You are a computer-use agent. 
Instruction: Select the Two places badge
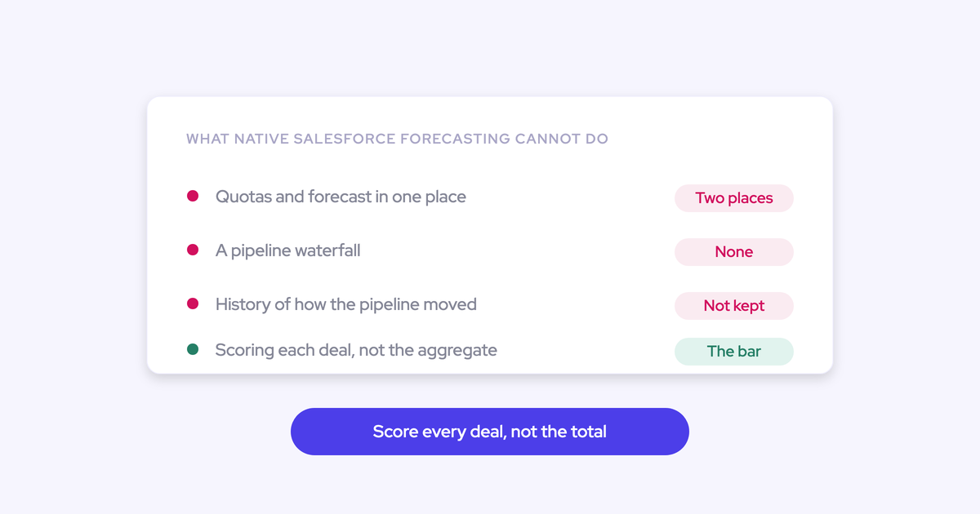[734, 198]
